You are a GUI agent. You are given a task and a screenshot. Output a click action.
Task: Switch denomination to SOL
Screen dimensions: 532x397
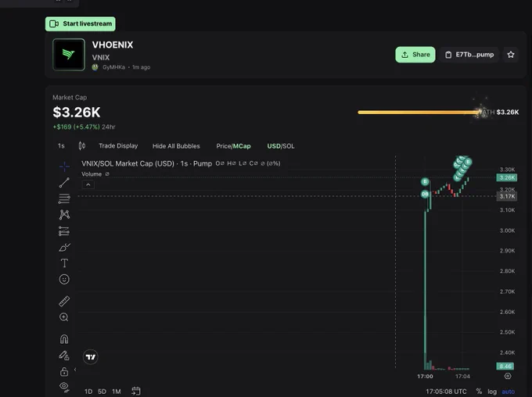click(x=289, y=146)
